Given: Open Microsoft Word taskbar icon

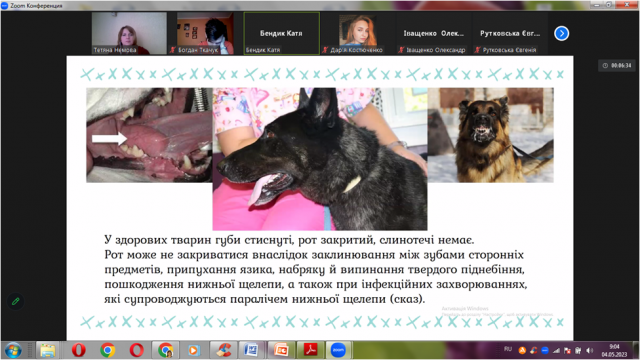Looking at the screenshot, I should tap(251, 350).
